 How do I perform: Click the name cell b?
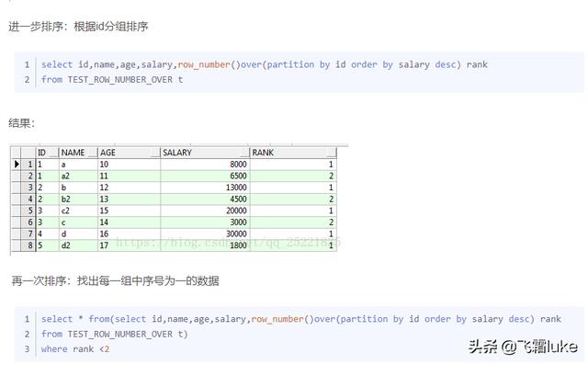tap(78, 188)
